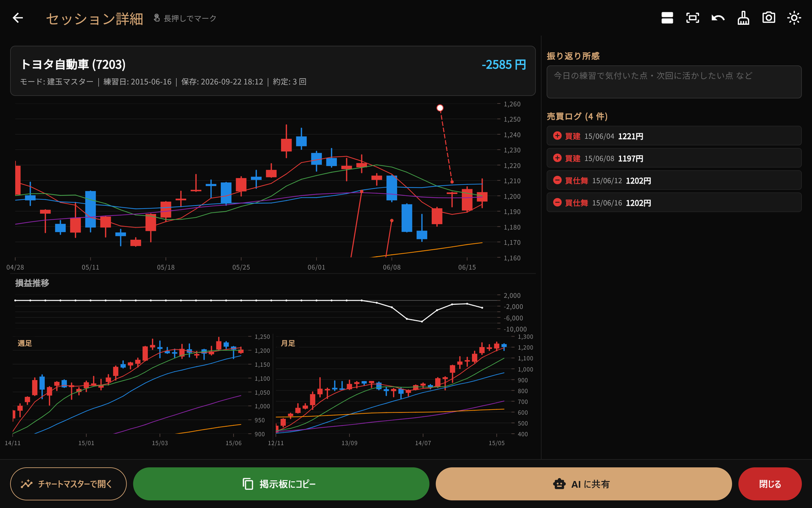Share session with AI (AI に共有)

(x=584, y=484)
